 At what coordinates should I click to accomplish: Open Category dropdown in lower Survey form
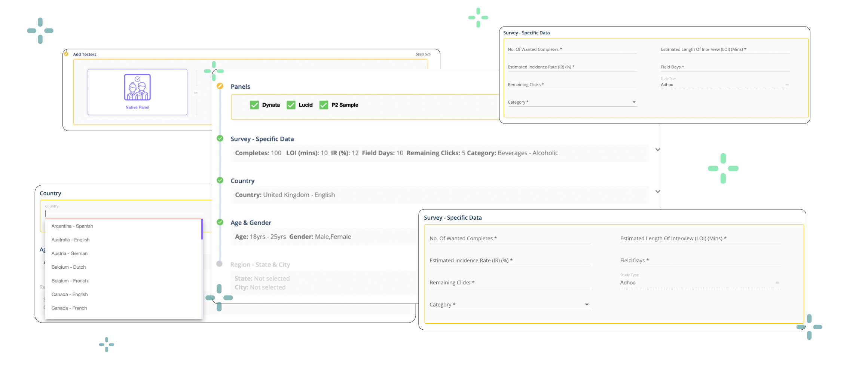(x=510, y=305)
